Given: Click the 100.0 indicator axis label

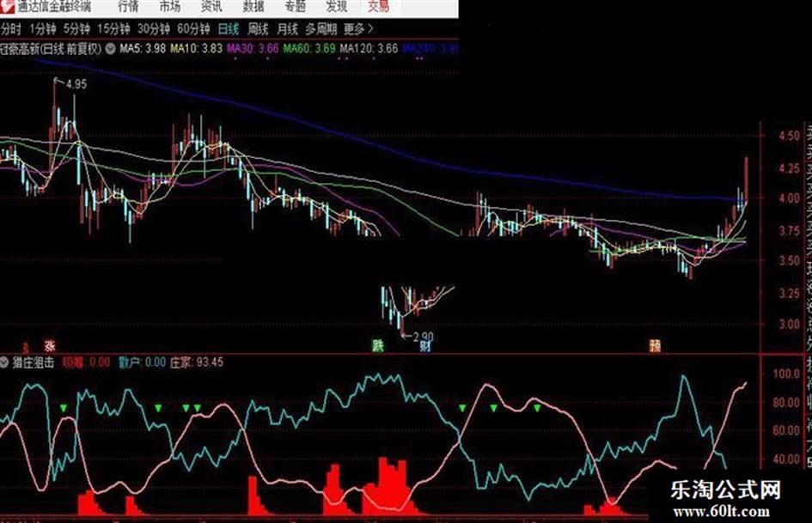Looking at the screenshot, I should [x=786, y=374].
